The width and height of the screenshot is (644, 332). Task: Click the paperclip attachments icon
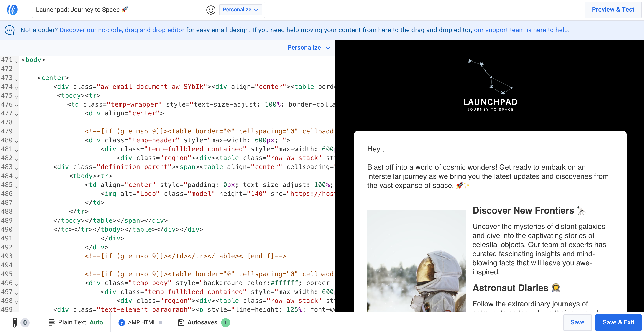pyautogui.click(x=15, y=322)
